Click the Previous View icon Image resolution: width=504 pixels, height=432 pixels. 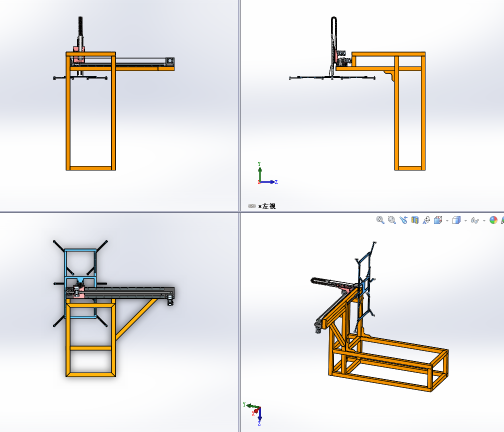pyautogui.click(x=403, y=220)
